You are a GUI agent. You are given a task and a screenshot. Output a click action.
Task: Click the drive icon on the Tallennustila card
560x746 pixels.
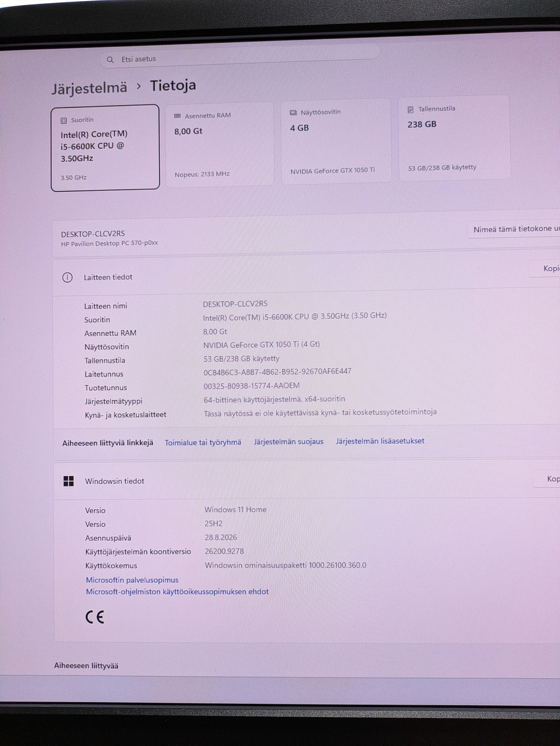pos(411,110)
